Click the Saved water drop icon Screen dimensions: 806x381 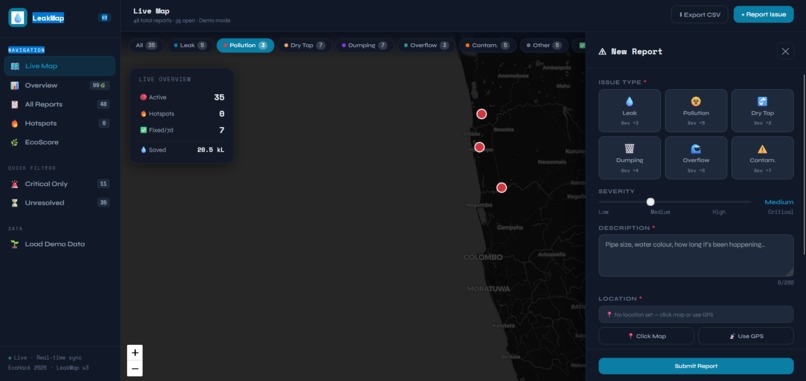coord(143,150)
